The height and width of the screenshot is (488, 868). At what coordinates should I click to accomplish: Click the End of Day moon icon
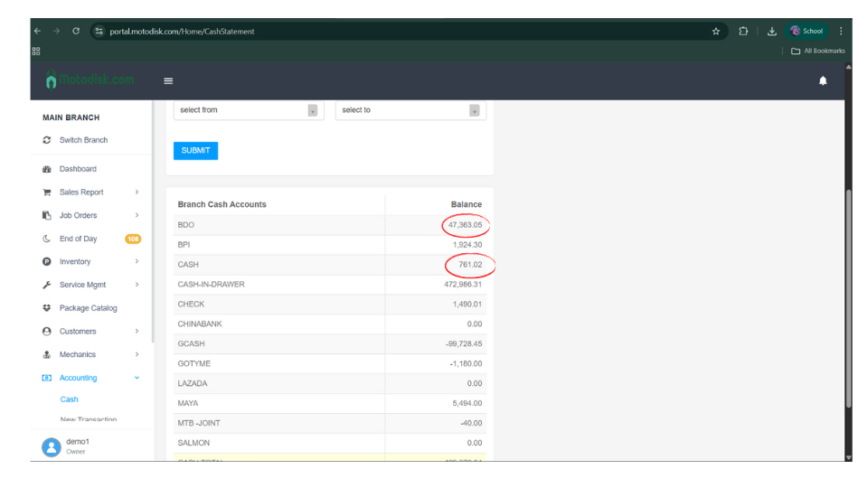pyautogui.click(x=47, y=239)
